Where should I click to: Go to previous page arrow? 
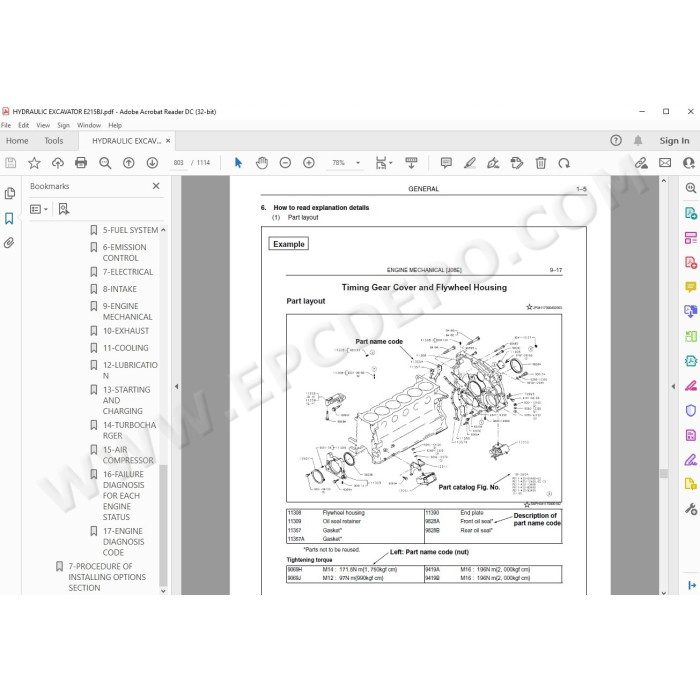coord(129,163)
